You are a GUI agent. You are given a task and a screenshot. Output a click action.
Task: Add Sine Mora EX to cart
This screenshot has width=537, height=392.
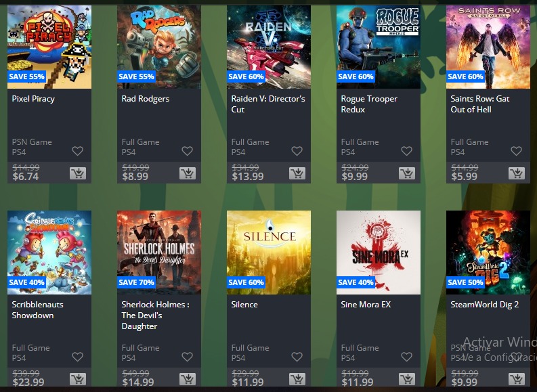point(407,379)
